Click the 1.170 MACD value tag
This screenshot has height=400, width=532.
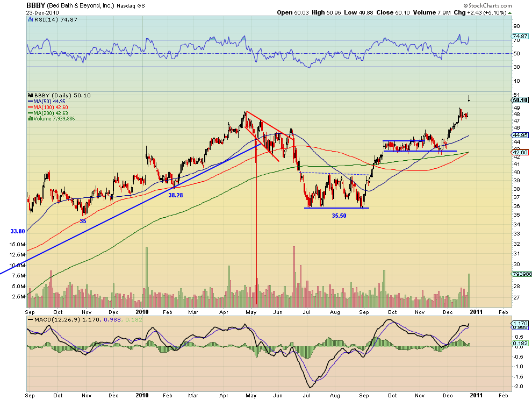(x=520, y=324)
